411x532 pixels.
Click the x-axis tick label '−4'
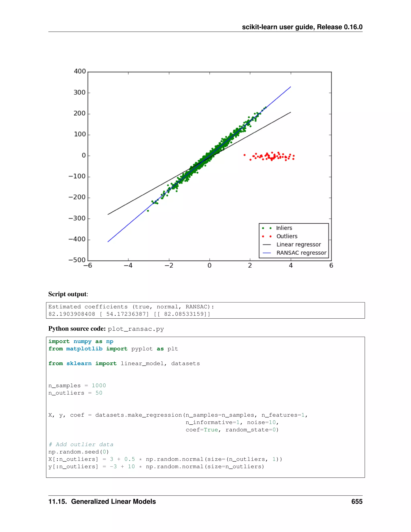tap(128, 266)
